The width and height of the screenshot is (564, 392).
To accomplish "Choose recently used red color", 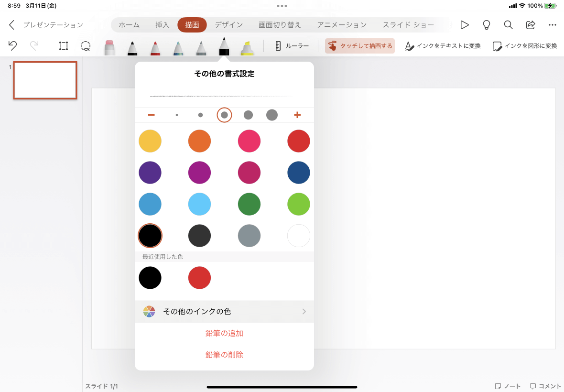I will point(200,278).
